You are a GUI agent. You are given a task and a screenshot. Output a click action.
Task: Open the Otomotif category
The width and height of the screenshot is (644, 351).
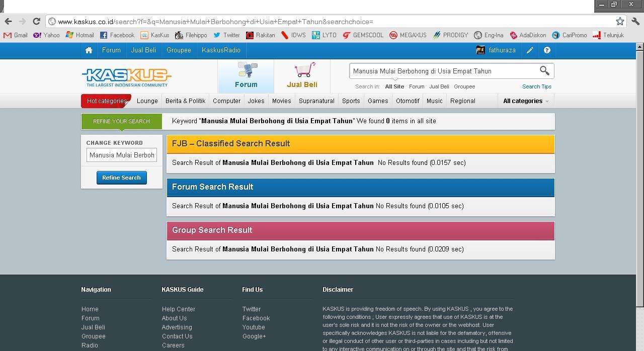[408, 101]
